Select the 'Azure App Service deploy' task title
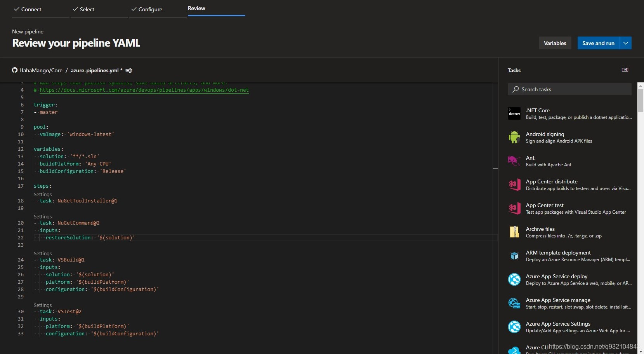Viewport: 644px width, 354px height. pos(557,276)
